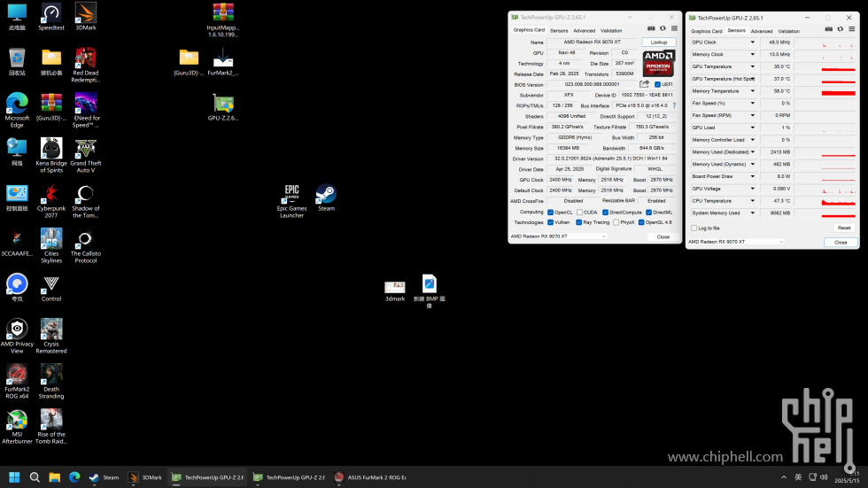
Task: Switch to ASUS FurMark 2 taskbar item
Action: tap(370, 477)
